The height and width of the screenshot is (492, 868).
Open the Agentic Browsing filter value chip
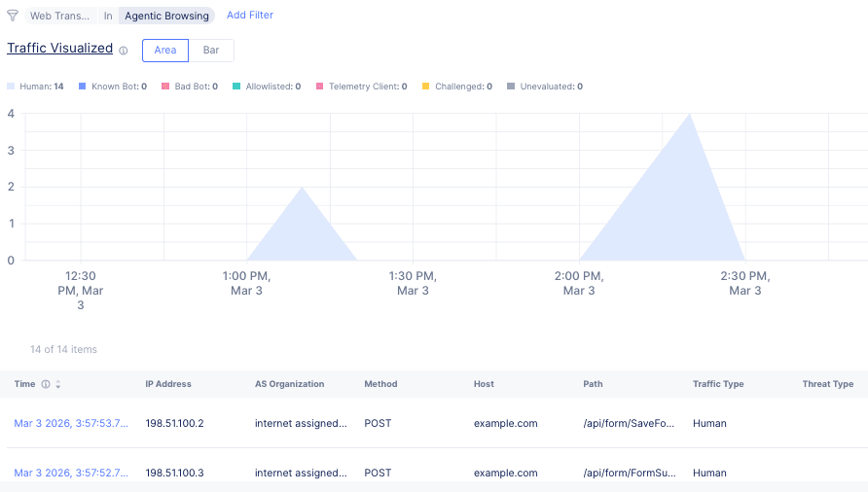166,17
